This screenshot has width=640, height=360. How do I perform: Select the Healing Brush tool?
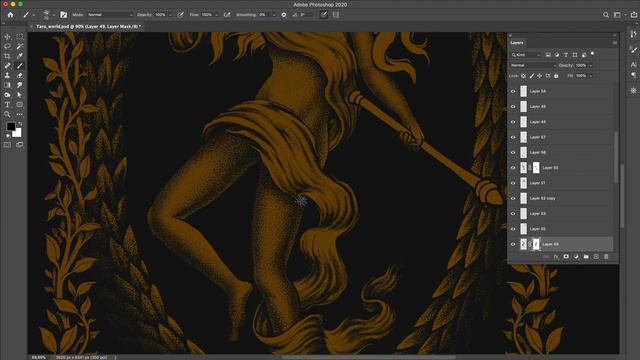[7, 66]
